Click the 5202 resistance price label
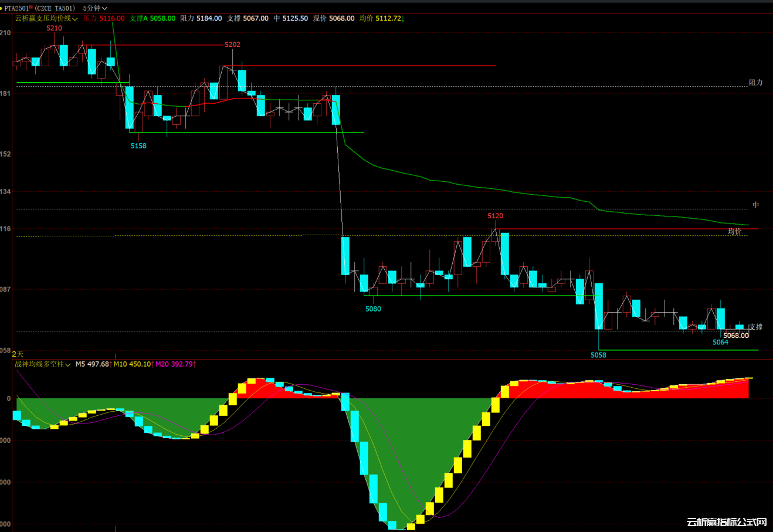The width and height of the screenshot is (773, 532). point(232,45)
